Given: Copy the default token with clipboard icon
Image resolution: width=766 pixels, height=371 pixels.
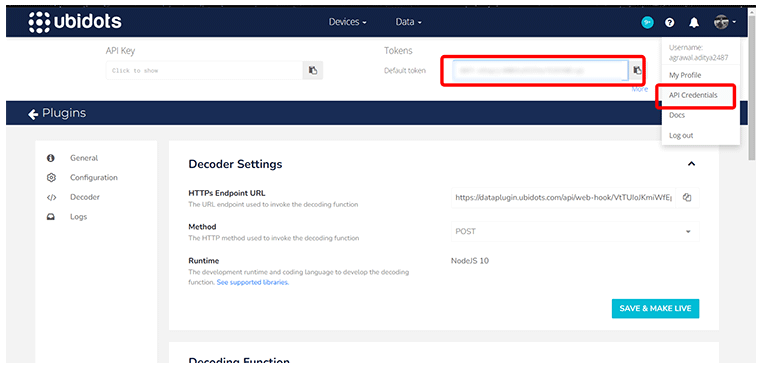Looking at the screenshot, I should pos(637,70).
